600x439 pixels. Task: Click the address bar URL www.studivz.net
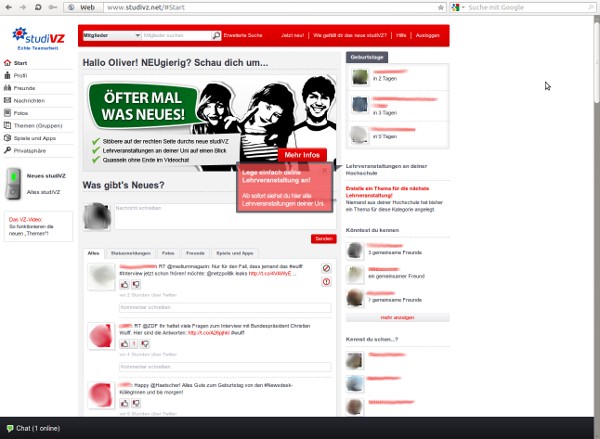(x=146, y=7)
